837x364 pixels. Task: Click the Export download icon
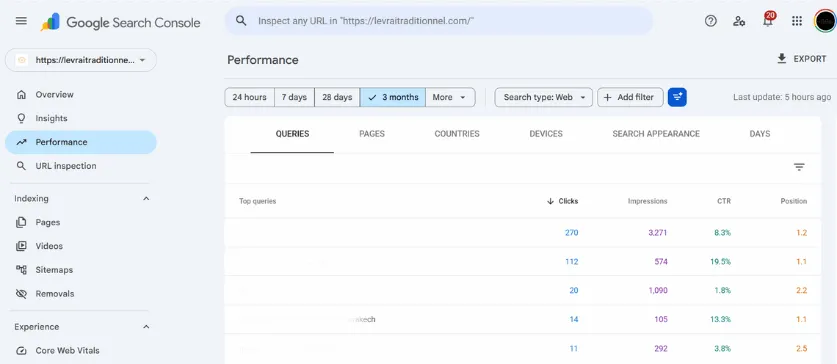click(x=782, y=59)
